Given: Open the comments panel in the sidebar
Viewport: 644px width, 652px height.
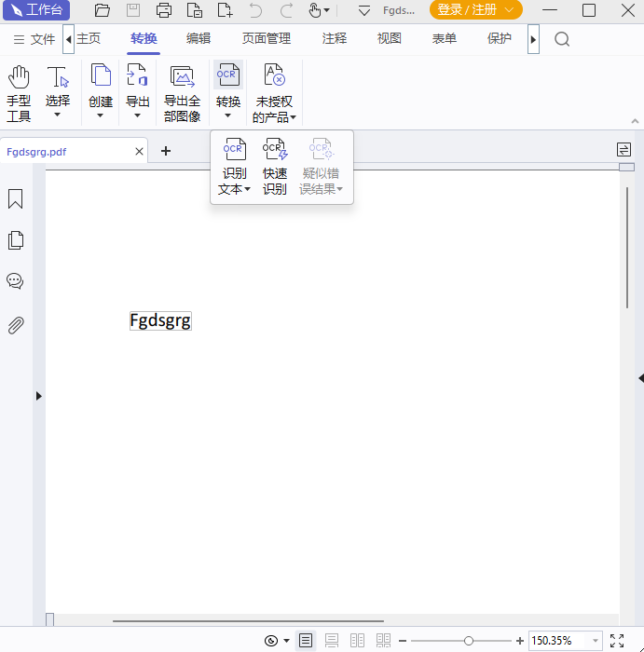Looking at the screenshot, I should pos(15,281).
